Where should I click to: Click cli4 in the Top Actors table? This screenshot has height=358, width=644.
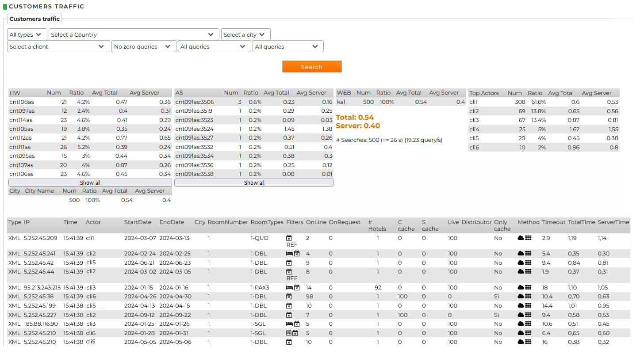coord(474,129)
